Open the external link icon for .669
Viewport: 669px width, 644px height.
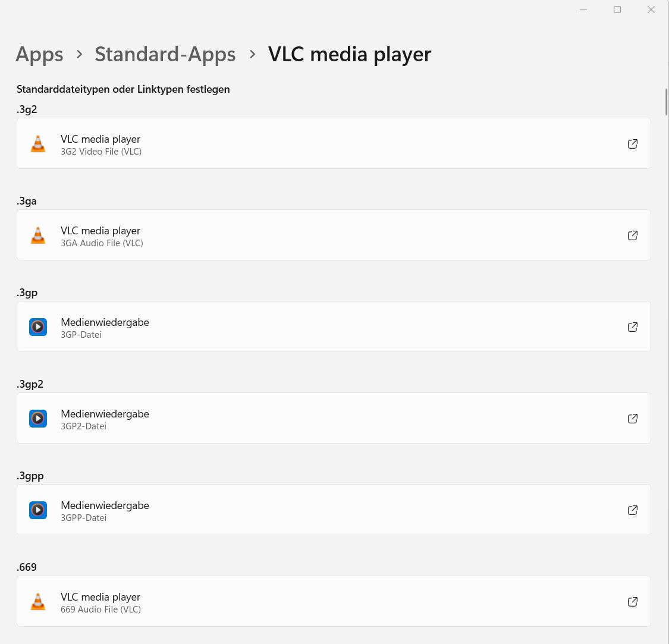[x=633, y=602]
